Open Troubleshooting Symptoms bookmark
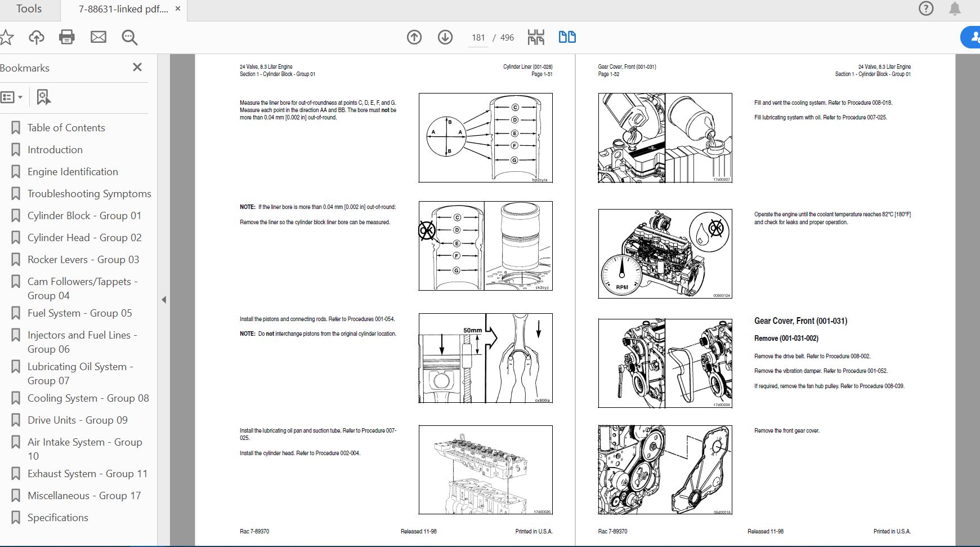The width and height of the screenshot is (980, 547). coord(90,194)
